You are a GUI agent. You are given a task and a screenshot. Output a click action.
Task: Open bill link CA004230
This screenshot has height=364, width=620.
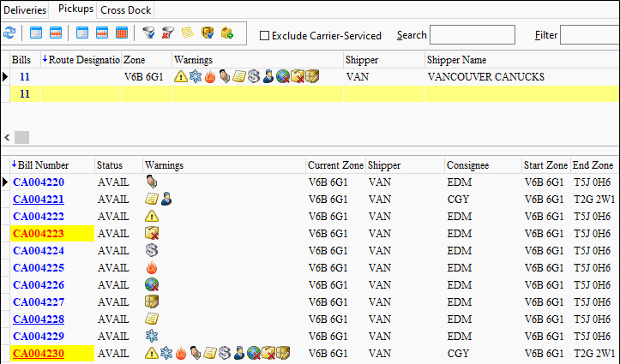(x=39, y=353)
